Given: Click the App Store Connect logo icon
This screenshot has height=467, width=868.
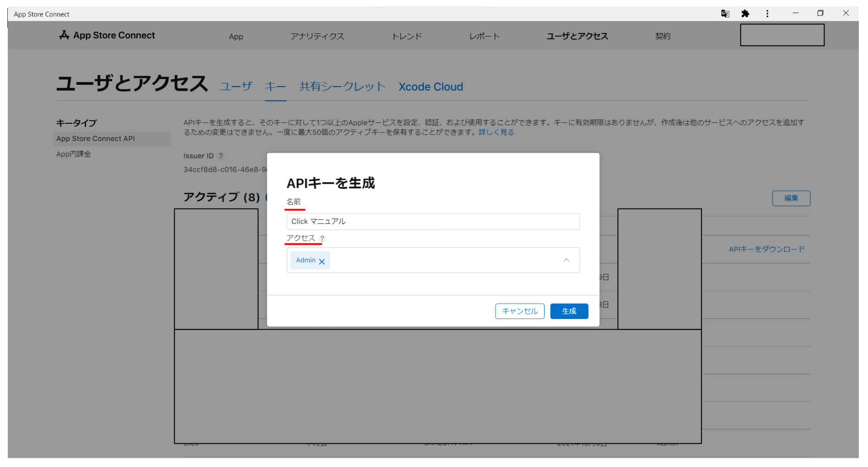Looking at the screenshot, I should point(64,35).
